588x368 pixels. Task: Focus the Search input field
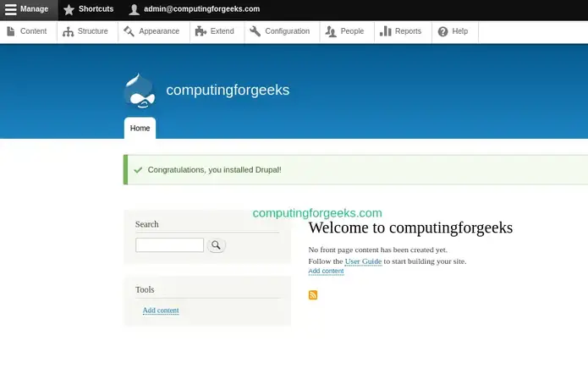pos(169,245)
